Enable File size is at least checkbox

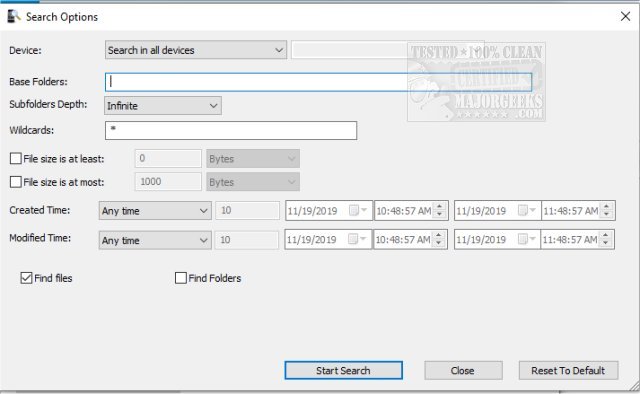coord(16,158)
